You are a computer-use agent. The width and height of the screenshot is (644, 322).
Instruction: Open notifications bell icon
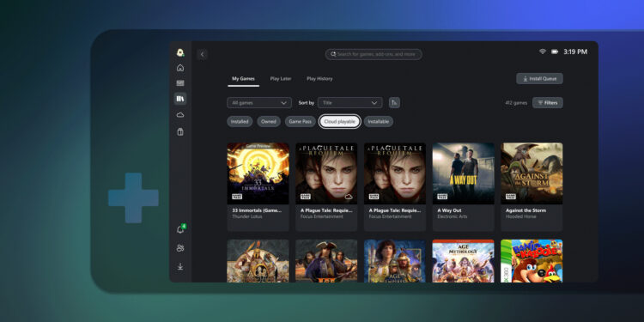(180, 229)
